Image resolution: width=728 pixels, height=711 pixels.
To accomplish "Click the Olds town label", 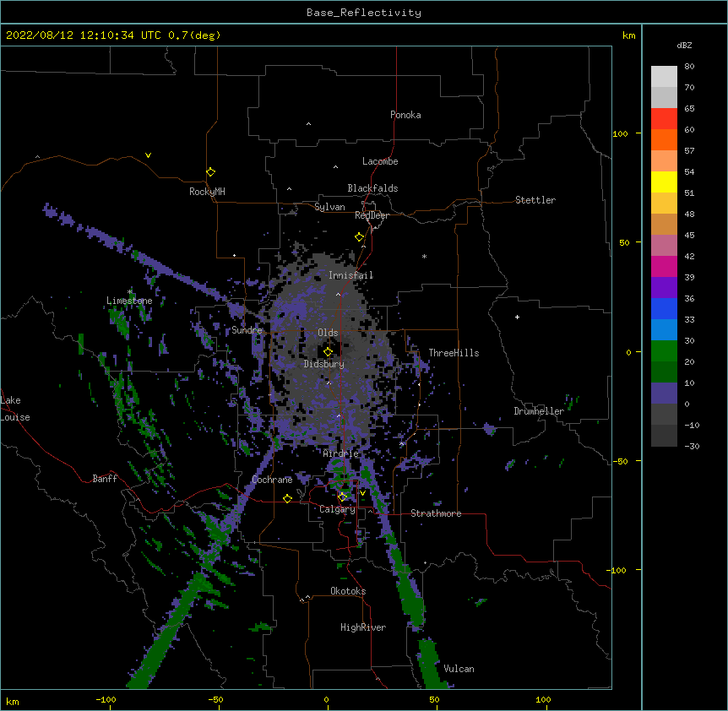I will (328, 333).
